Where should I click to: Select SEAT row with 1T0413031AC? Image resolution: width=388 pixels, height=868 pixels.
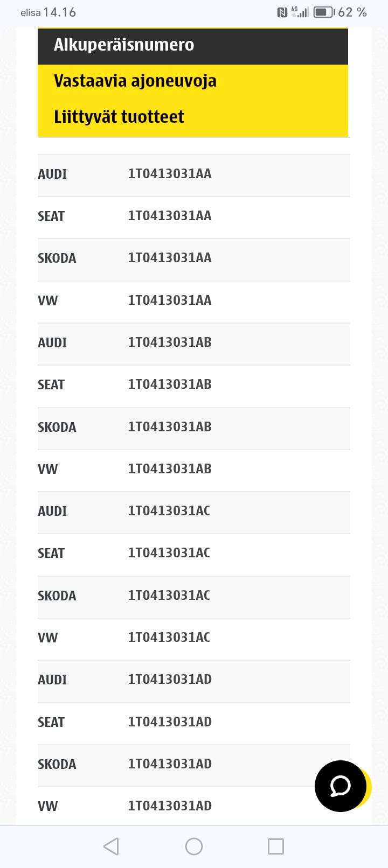[x=169, y=553]
